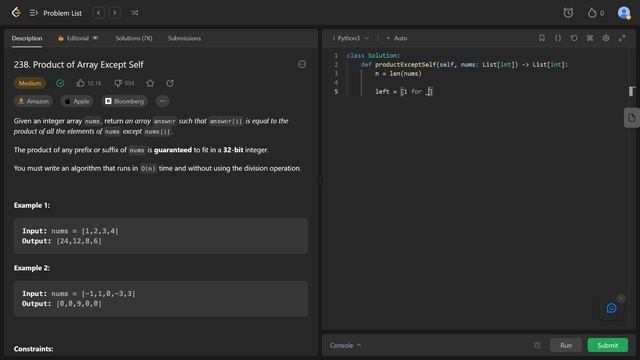Open the Solutions tab
Image resolution: width=640 pixels, height=360 pixels.
[133, 38]
